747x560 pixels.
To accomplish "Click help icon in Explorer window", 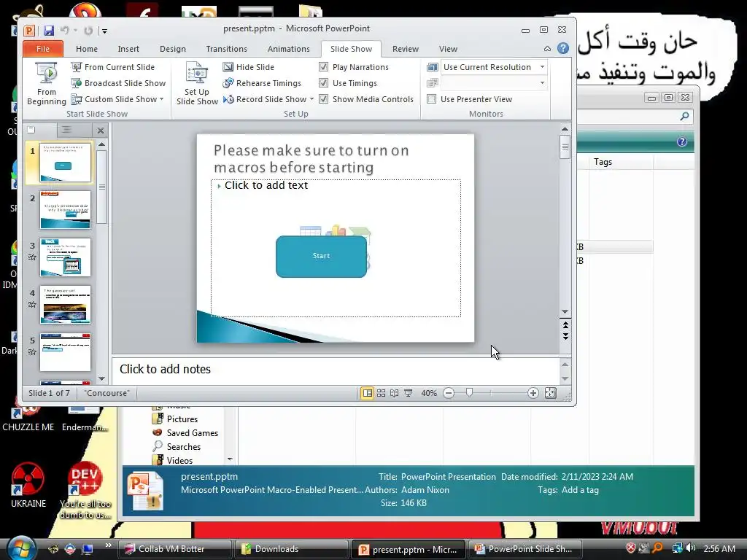I will point(682,141).
